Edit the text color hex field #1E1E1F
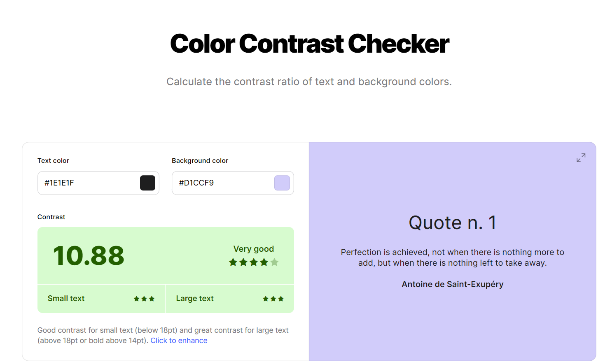The width and height of the screenshot is (598, 364). coord(98,183)
